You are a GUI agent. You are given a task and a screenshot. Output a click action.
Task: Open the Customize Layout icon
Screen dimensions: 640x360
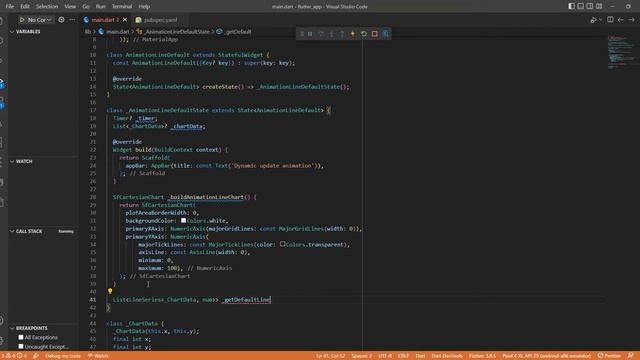coord(599,6)
